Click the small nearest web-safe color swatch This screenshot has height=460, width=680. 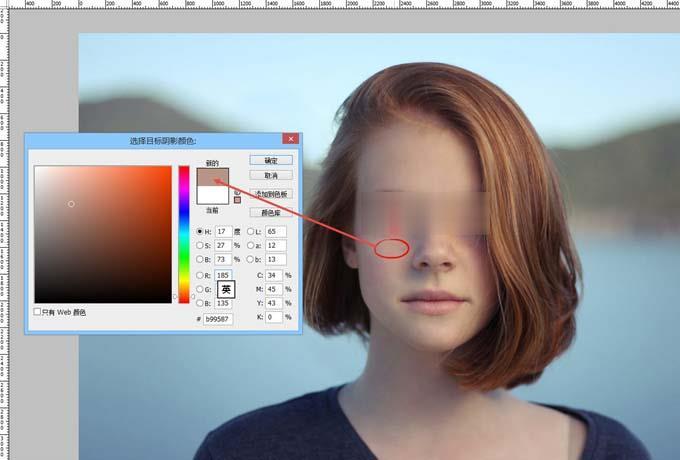point(237,199)
